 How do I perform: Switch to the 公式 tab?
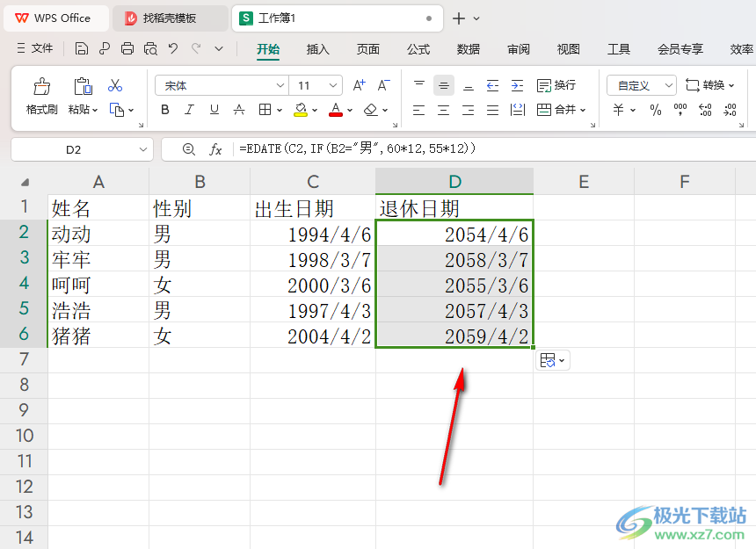(x=418, y=49)
